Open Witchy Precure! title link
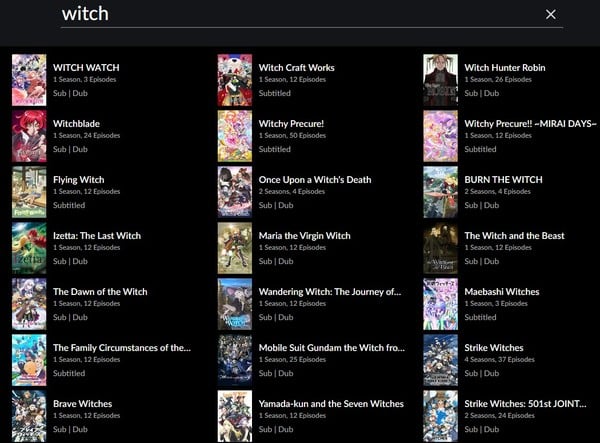 point(291,124)
